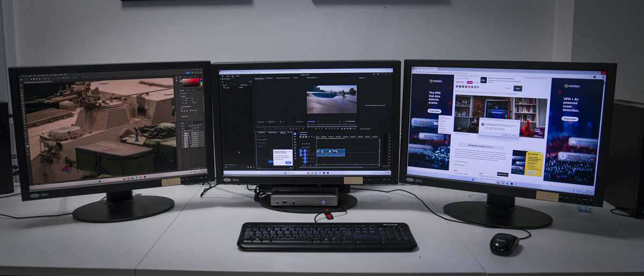Select the Move tool in Photoshop's toolbar

(x=21, y=85)
